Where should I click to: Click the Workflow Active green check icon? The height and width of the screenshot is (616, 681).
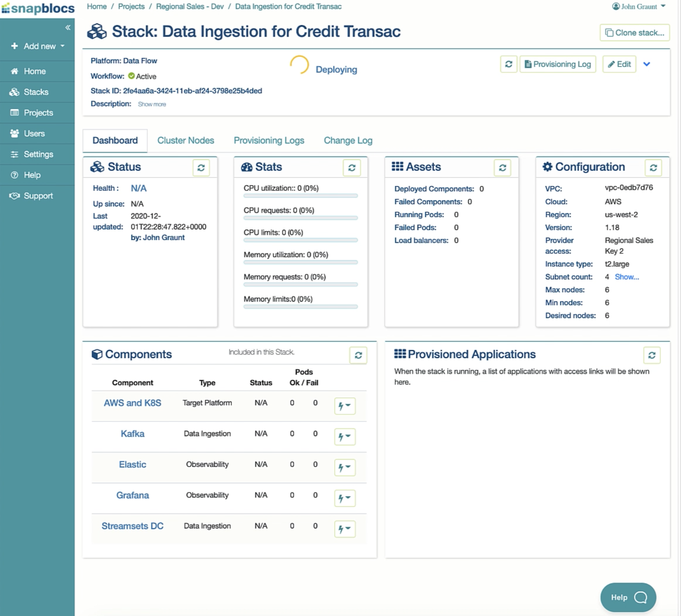[x=131, y=76]
